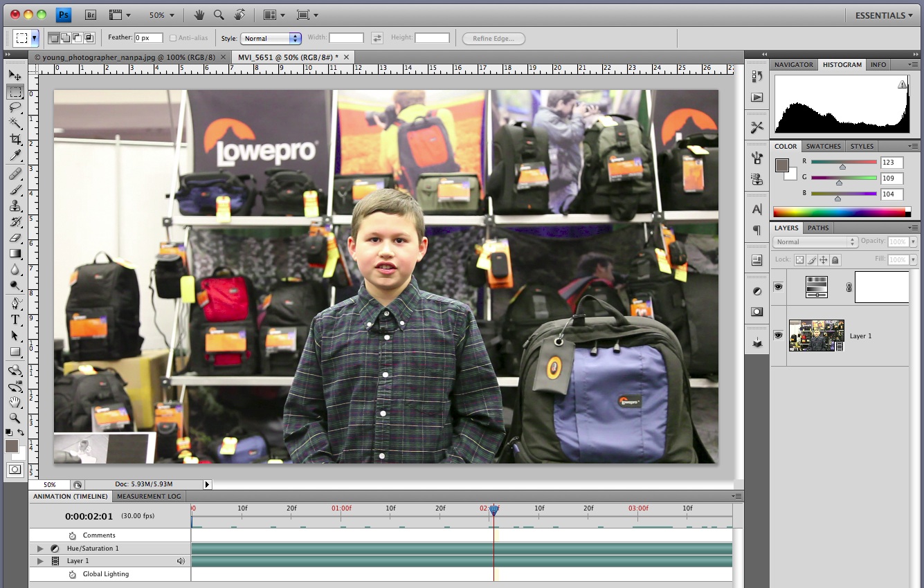Switch to the Swatches tab
The width and height of the screenshot is (924, 588).
click(x=823, y=146)
